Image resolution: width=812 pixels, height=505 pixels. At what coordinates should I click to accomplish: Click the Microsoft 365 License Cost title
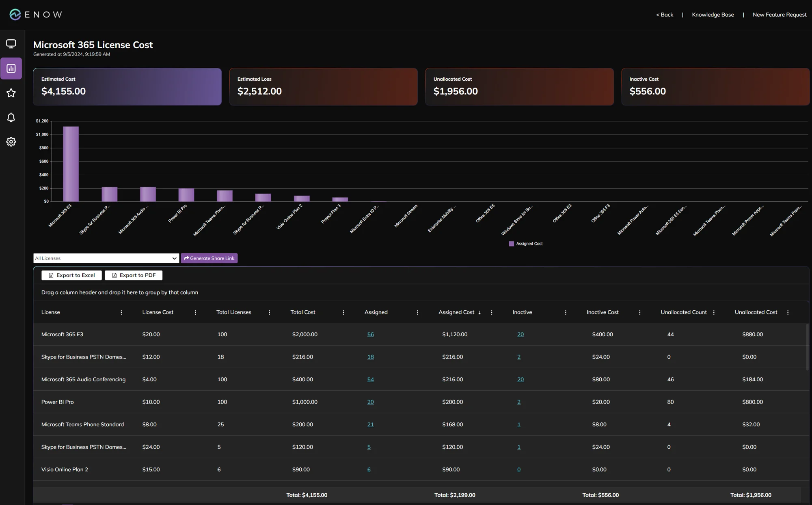pyautogui.click(x=93, y=45)
